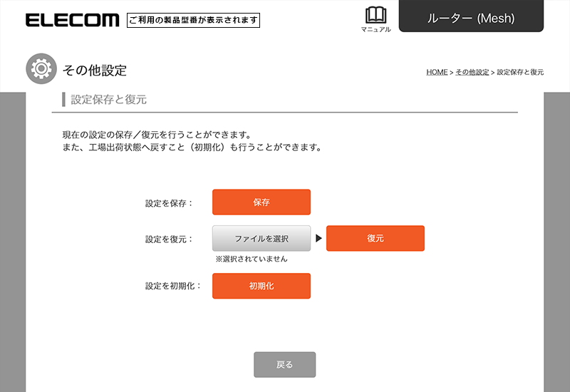
Task: Choose a file via ファイルを選択
Action: click(x=261, y=239)
